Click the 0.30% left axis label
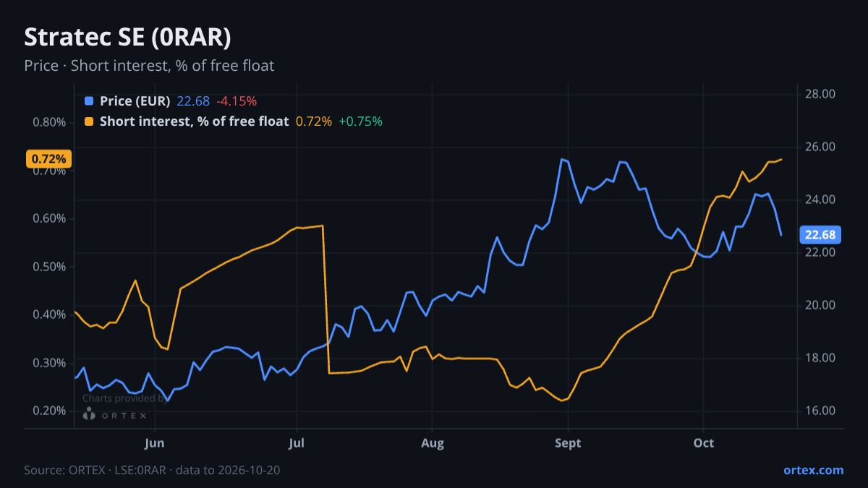Screen dimensions: 868x488 pos(49,363)
